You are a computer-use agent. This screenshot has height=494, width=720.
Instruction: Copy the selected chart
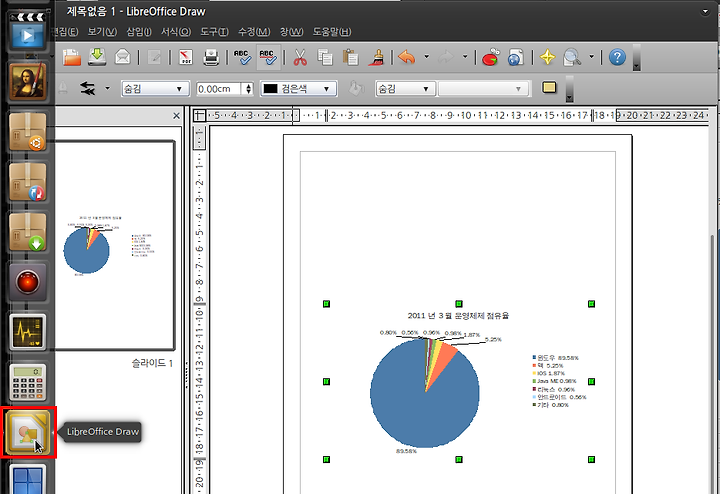pos(325,57)
